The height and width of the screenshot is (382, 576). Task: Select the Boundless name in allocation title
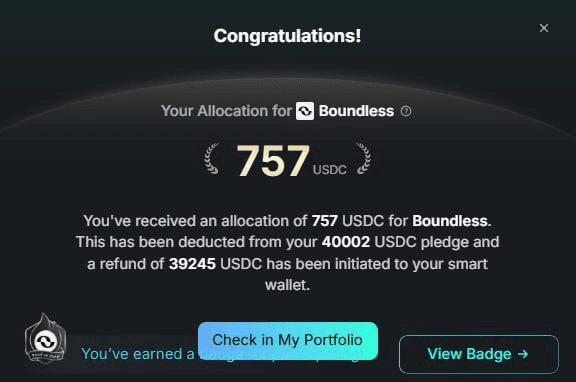pyautogui.click(x=356, y=111)
